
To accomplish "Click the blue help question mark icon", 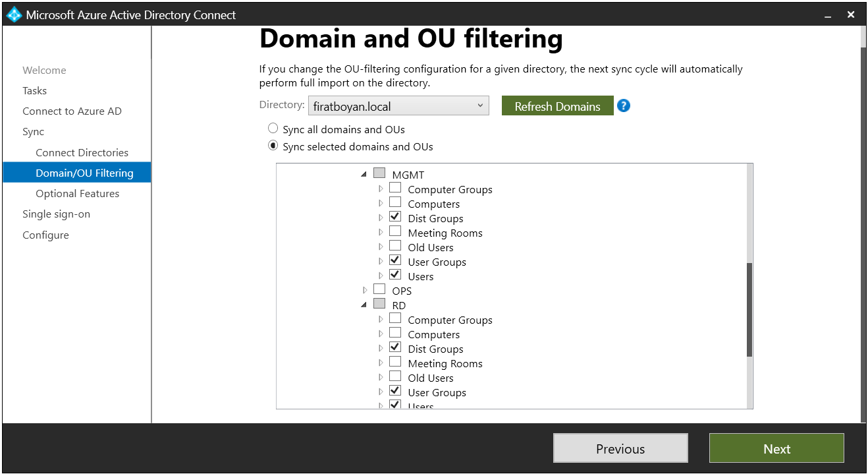I will point(623,105).
